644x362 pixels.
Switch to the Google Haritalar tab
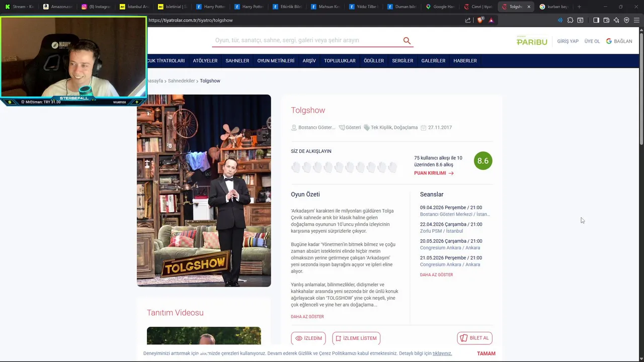(440, 7)
